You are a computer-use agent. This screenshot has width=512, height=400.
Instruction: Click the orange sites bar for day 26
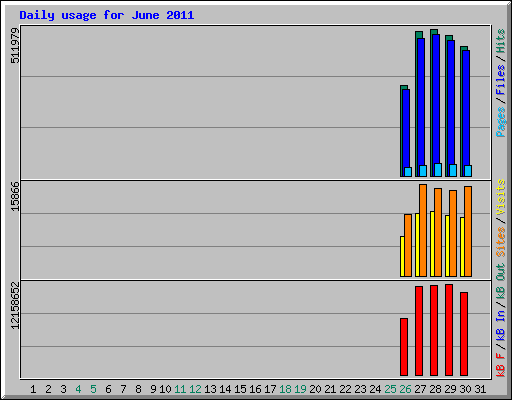coord(408,245)
